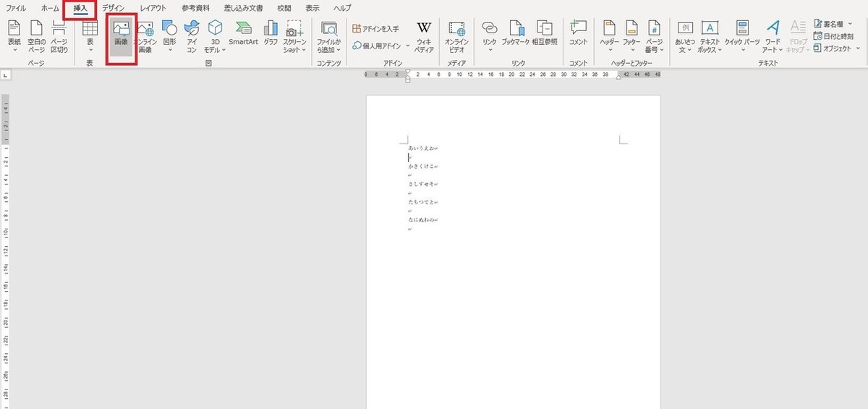Insert an icon with アイコン button
The image size is (868, 409).
(192, 36)
